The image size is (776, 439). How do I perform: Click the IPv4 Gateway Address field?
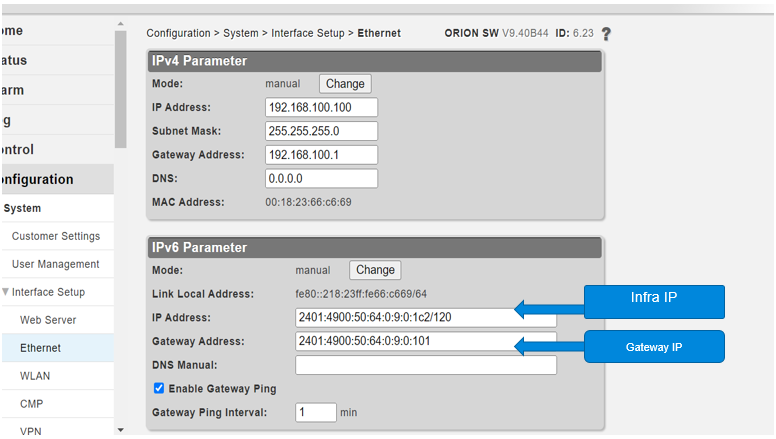tap(322, 155)
